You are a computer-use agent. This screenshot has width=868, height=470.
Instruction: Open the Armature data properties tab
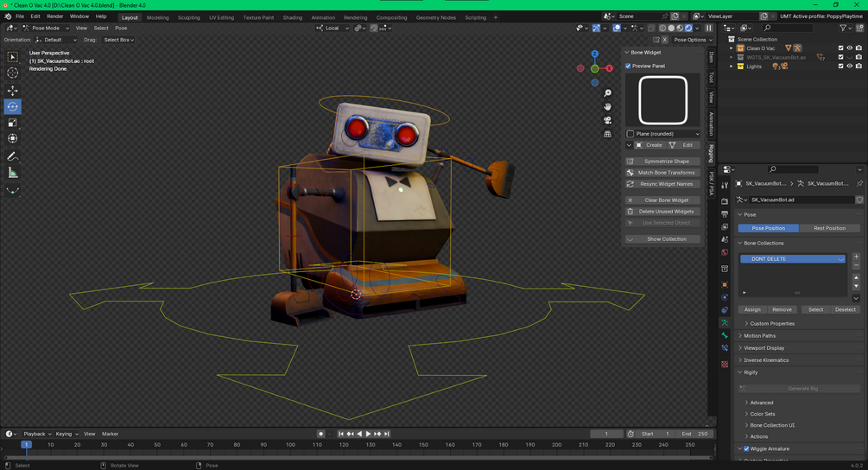(725, 323)
